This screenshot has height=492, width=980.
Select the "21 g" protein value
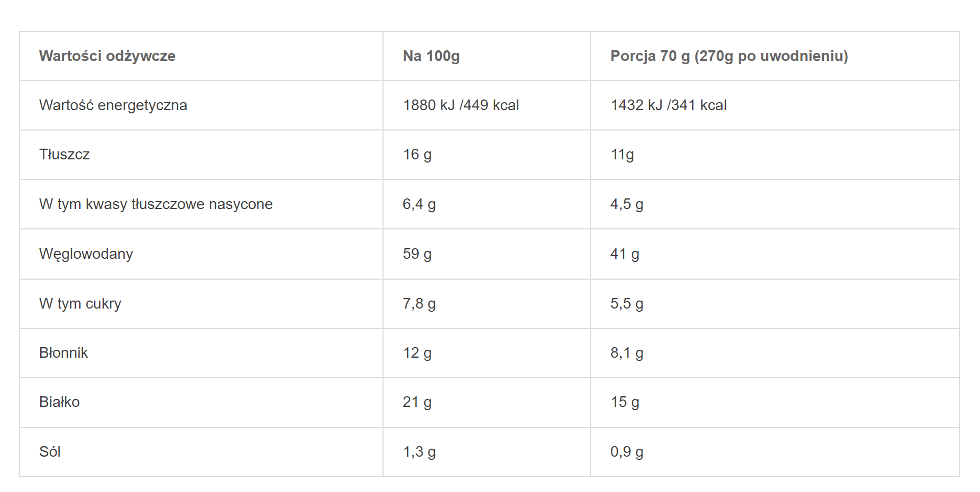click(x=417, y=402)
